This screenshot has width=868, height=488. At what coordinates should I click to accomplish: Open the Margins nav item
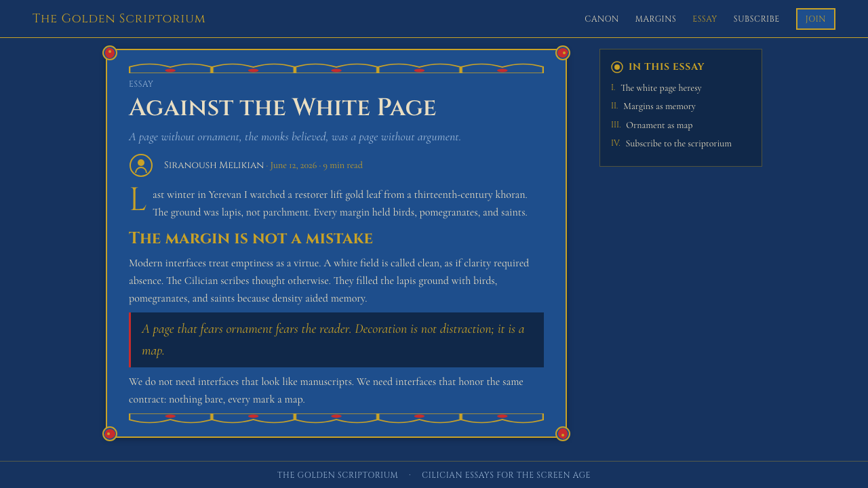point(656,19)
